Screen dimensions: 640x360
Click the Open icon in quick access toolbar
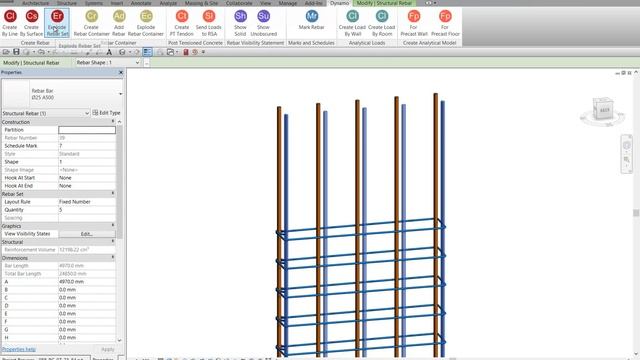coord(6,52)
